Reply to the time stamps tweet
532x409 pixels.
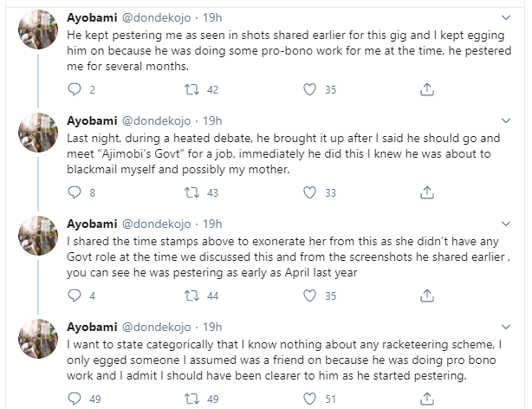[74, 295]
